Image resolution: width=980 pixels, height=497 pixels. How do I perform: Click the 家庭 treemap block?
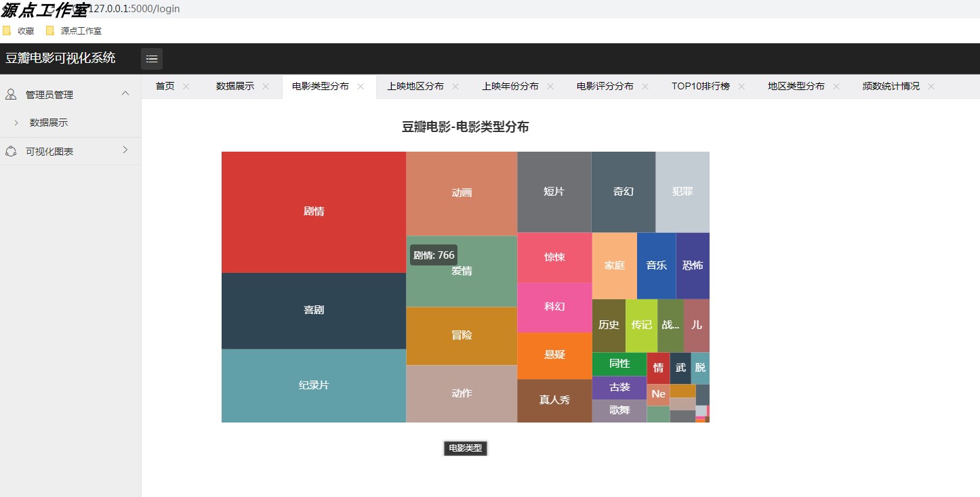[x=615, y=266]
